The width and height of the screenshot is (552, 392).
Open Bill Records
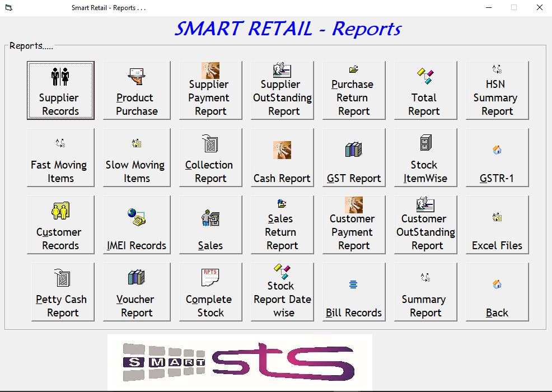tap(354, 292)
